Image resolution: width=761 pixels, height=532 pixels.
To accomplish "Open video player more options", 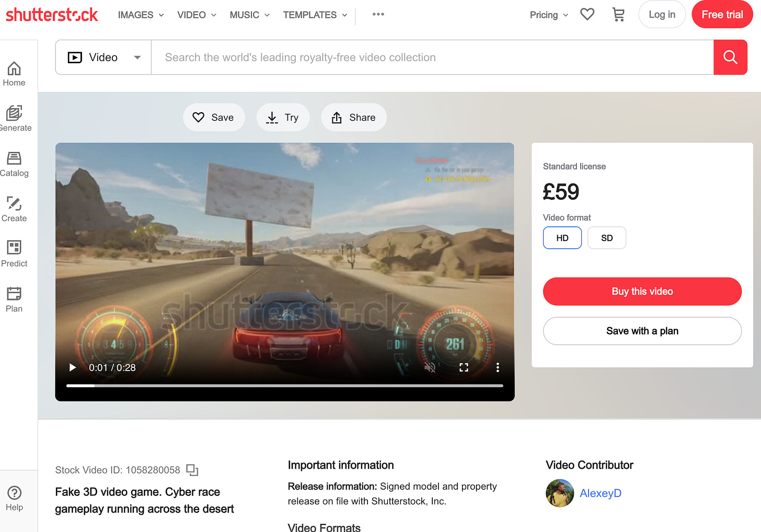I will (498, 368).
